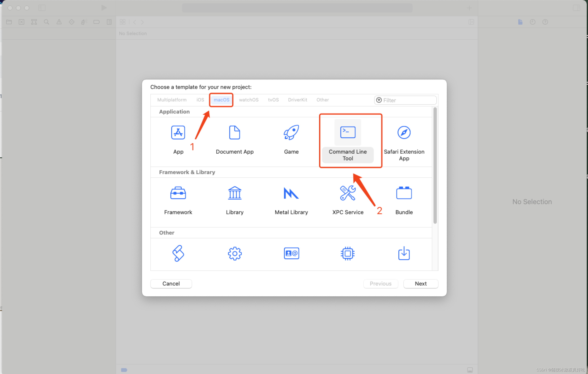
Task: Open the watchOS platform tab
Action: (x=248, y=100)
